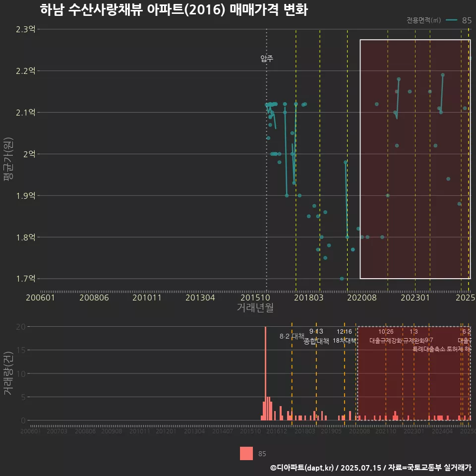476x476 pixels.
Task: Click 200703 on the volume chart x-axis
Action: (x=57, y=431)
